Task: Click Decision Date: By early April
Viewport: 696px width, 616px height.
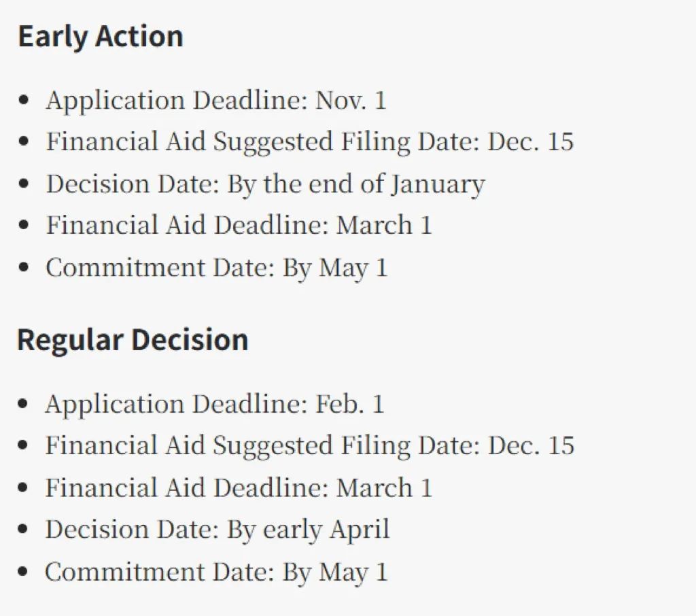Action: (x=217, y=530)
